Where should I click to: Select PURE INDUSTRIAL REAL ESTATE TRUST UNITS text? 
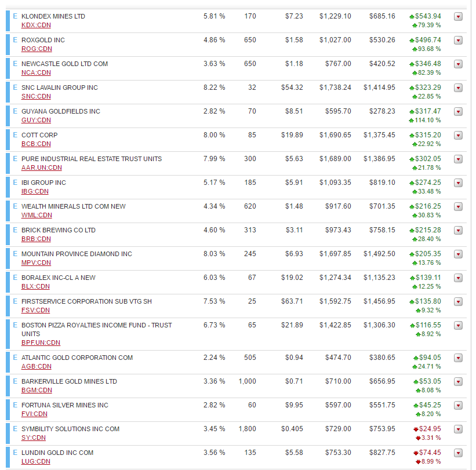point(92,159)
